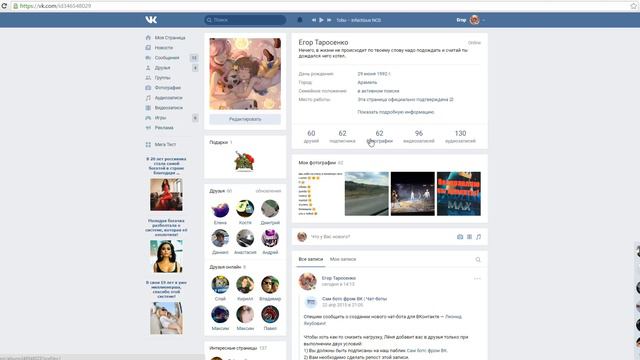
Task: Attach video with film icon in post box
Action: click(x=469, y=237)
